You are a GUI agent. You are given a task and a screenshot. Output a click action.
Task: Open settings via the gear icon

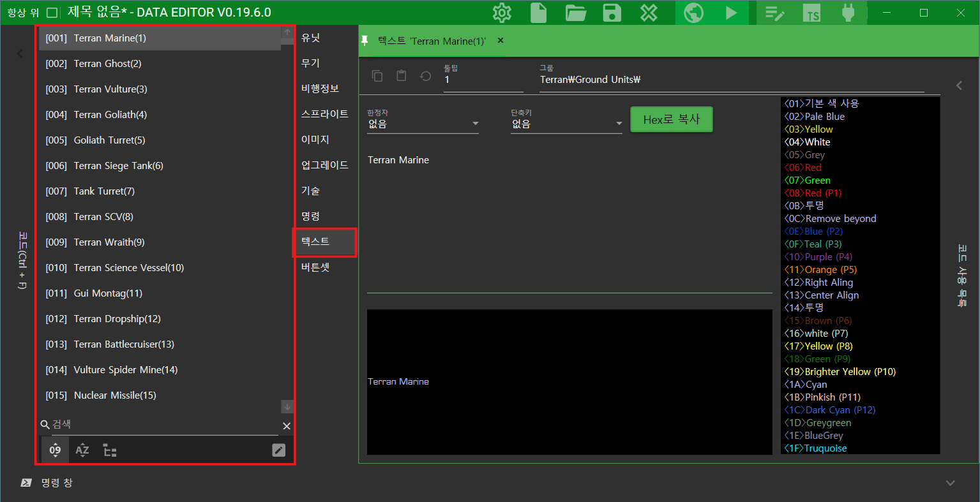click(x=502, y=13)
